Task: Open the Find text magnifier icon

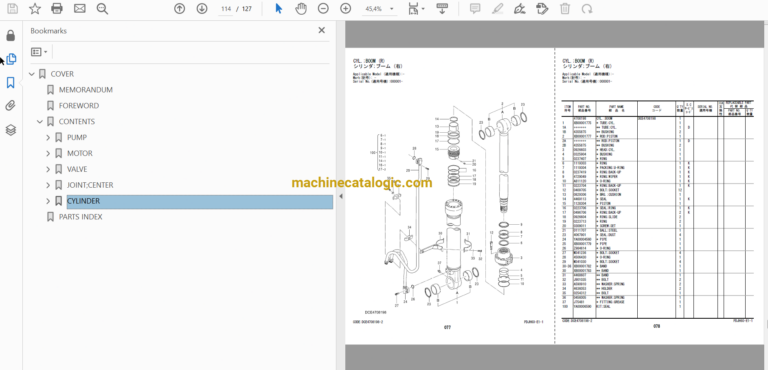Action: (x=102, y=8)
